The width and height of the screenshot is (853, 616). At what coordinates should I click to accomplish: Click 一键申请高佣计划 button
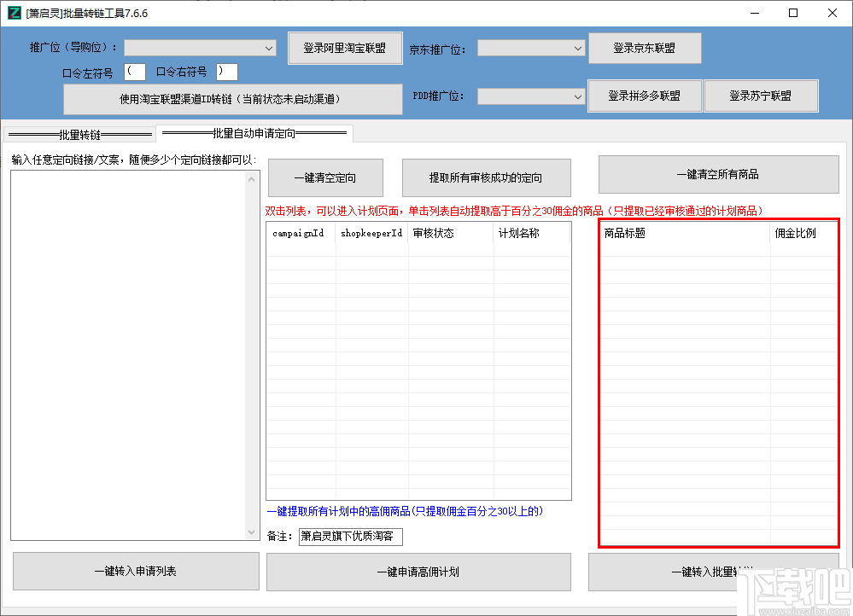(x=418, y=572)
